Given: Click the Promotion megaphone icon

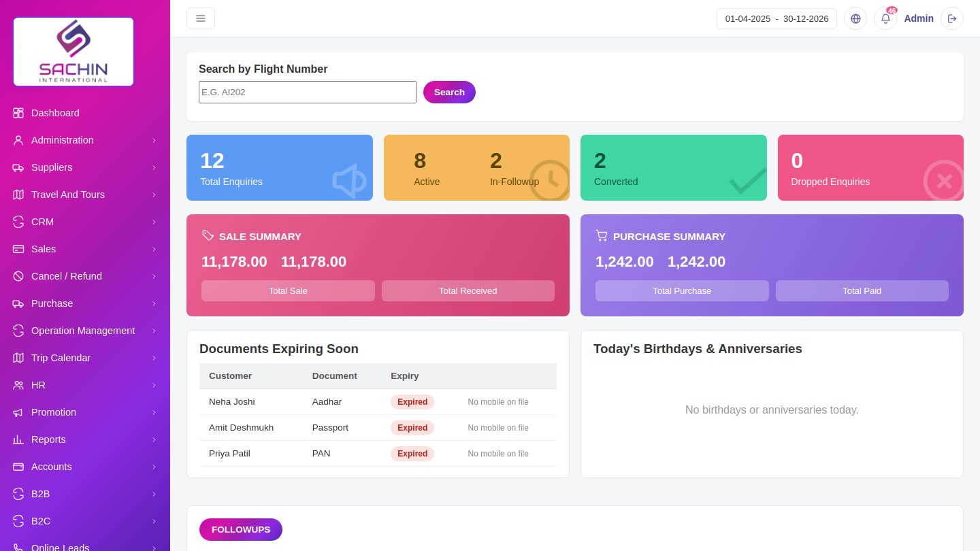Looking at the screenshot, I should click(x=18, y=412).
